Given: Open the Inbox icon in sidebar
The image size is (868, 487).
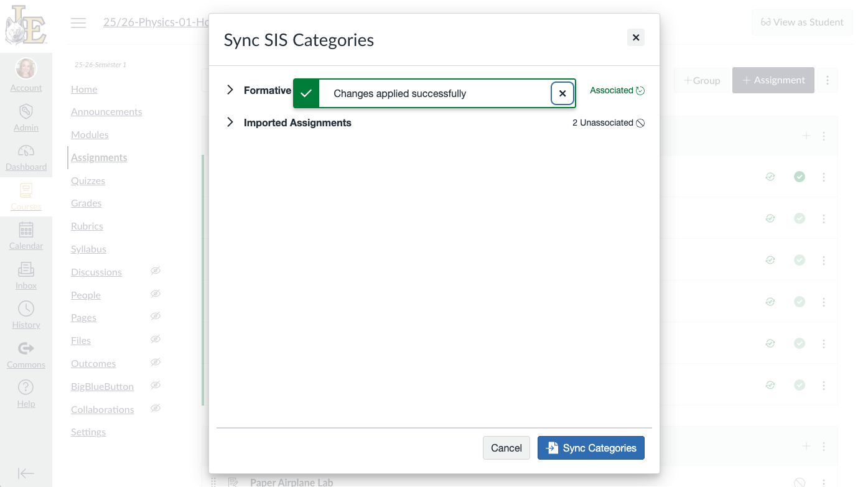Looking at the screenshot, I should [x=26, y=269].
